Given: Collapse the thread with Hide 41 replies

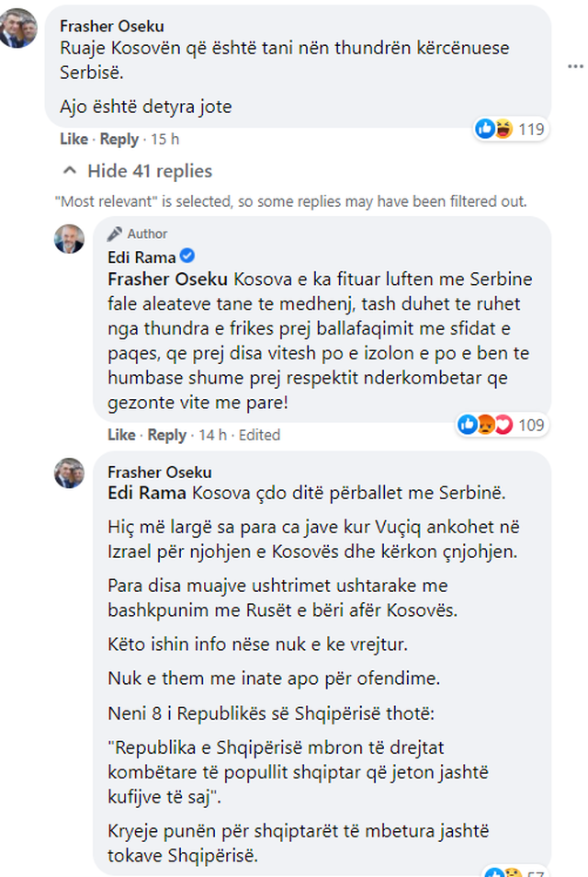Looking at the screenshot, I should coord(138,171).
